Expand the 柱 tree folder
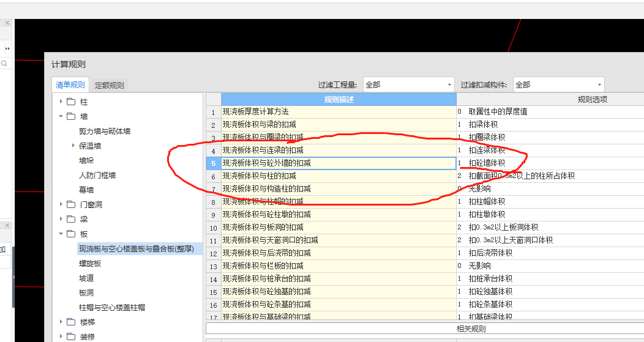Viewport: 644px width, 342px height. click(x=61, y=102)
